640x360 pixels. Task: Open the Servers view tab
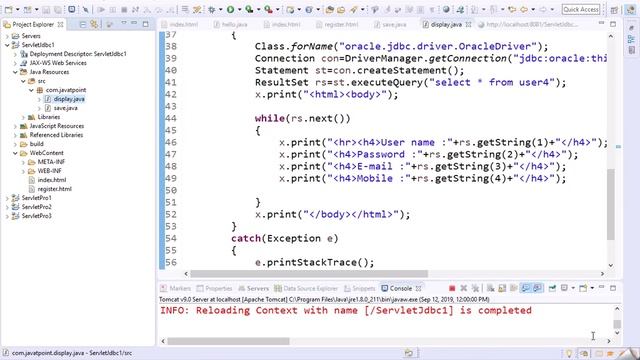[x=253, y=289]
